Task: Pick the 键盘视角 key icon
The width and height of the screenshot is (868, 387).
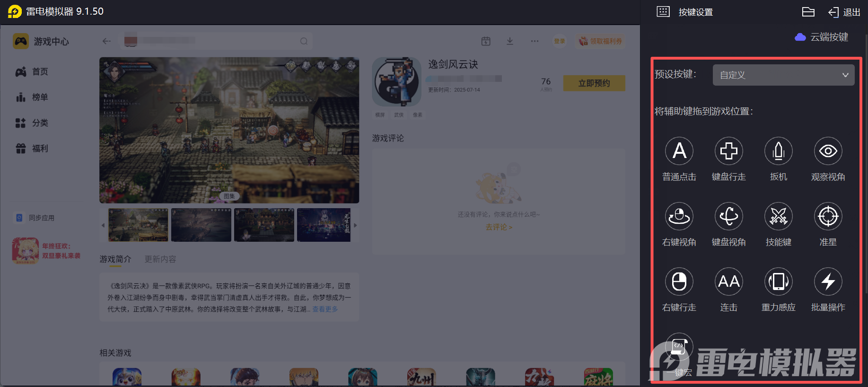Action: click(729, 216)
